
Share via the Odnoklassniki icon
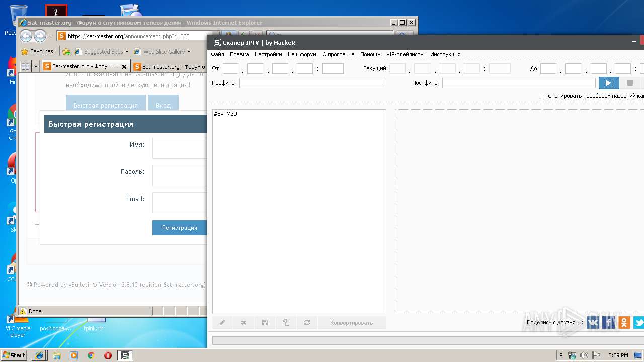pyautogui.click(x=624, y=322)
